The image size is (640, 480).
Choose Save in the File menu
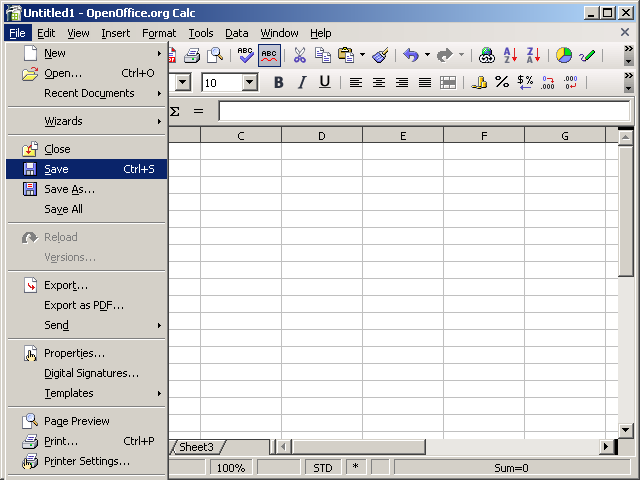point(87,169)
